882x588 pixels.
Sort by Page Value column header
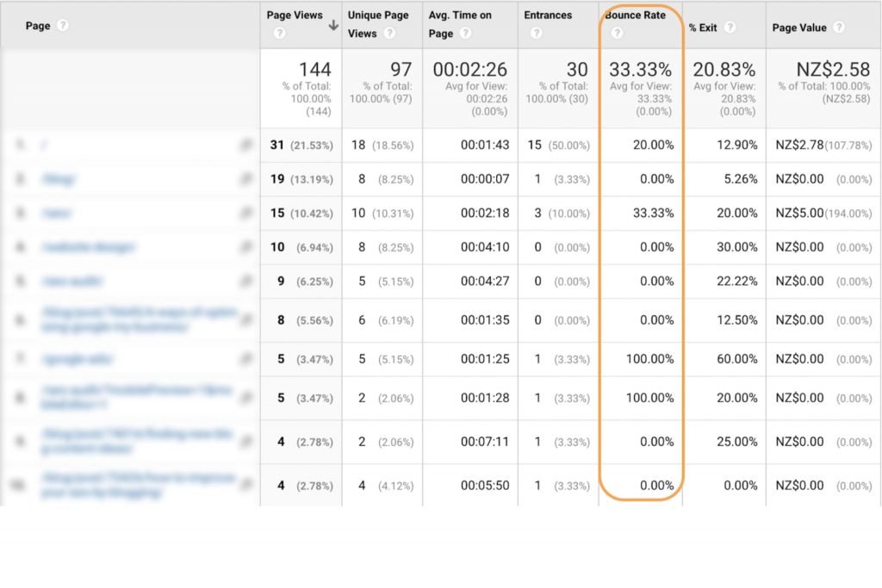799,28
